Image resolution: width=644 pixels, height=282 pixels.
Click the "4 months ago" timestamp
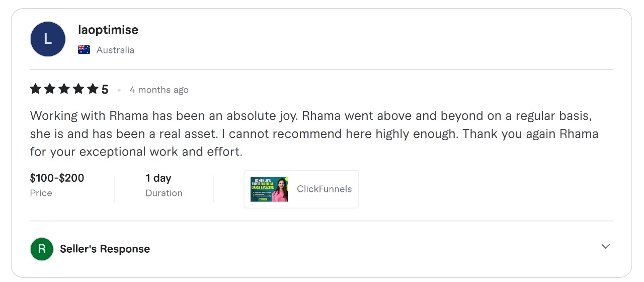click(159, 90)
